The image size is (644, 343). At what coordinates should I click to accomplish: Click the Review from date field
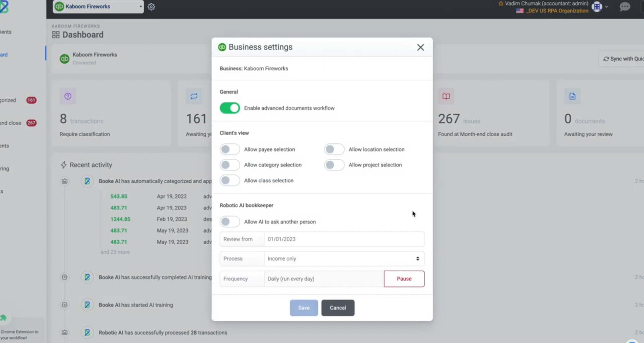344,239
